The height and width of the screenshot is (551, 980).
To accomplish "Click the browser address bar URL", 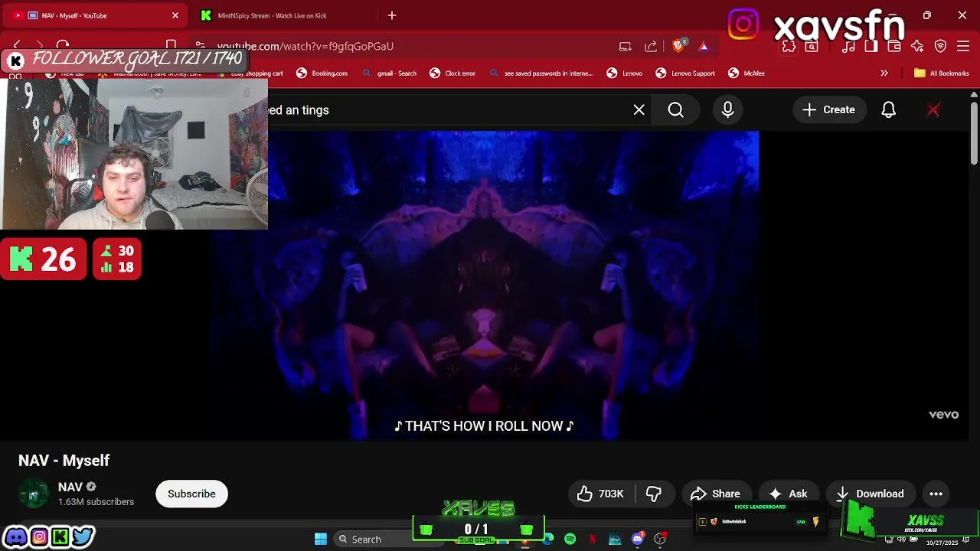I will coord(305,47).
